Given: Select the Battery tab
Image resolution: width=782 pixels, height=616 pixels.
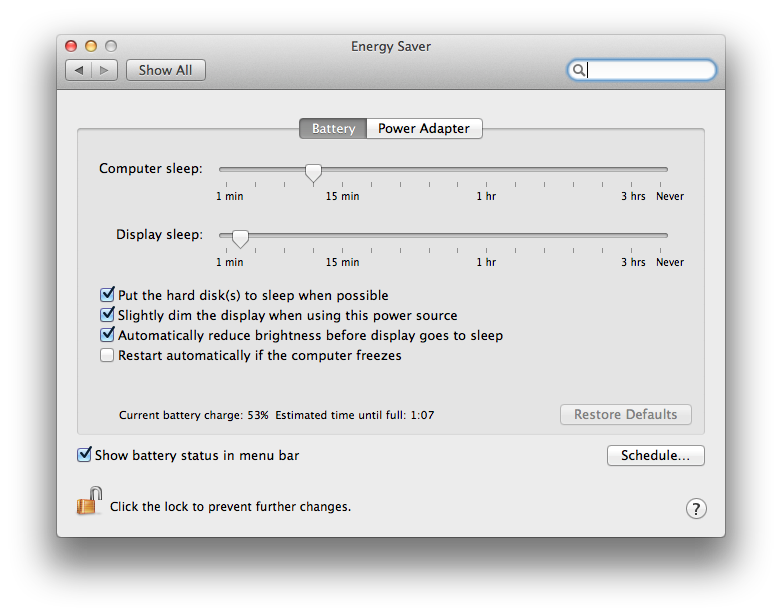Looking at the screenshot, I should click(x=333, y=129).
